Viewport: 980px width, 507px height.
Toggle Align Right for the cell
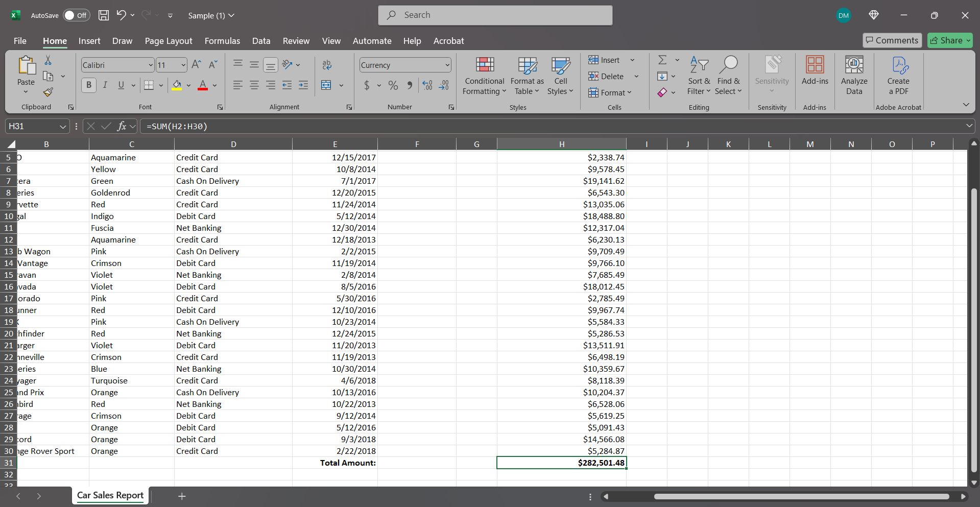[271, 85]
